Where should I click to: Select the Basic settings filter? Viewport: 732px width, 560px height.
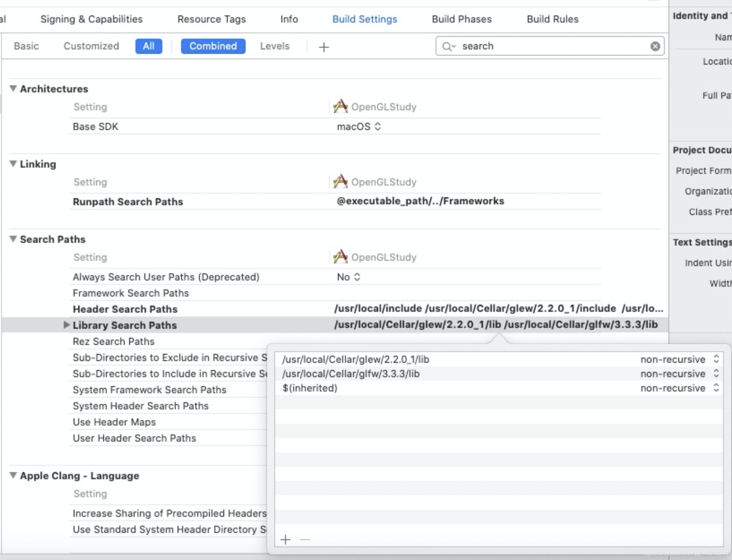(x=26, y=46)
